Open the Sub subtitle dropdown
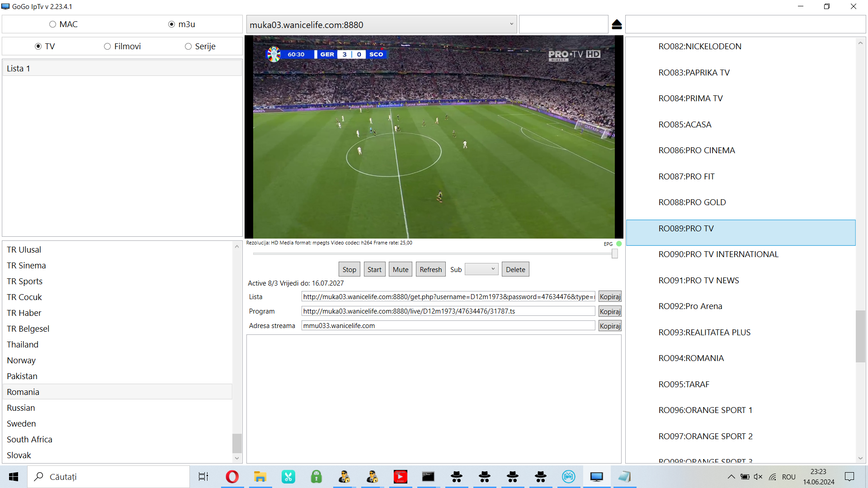868x488 pixels. point(481,269)
